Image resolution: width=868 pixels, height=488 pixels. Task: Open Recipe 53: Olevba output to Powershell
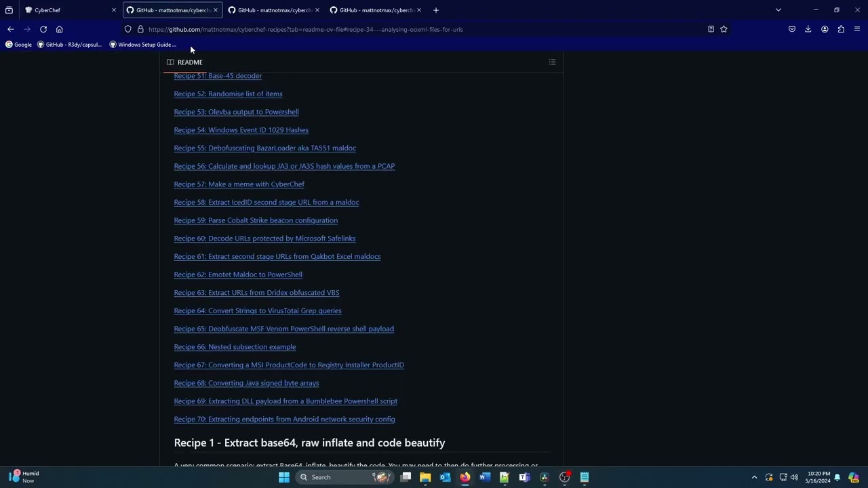[x=236, y=112]
